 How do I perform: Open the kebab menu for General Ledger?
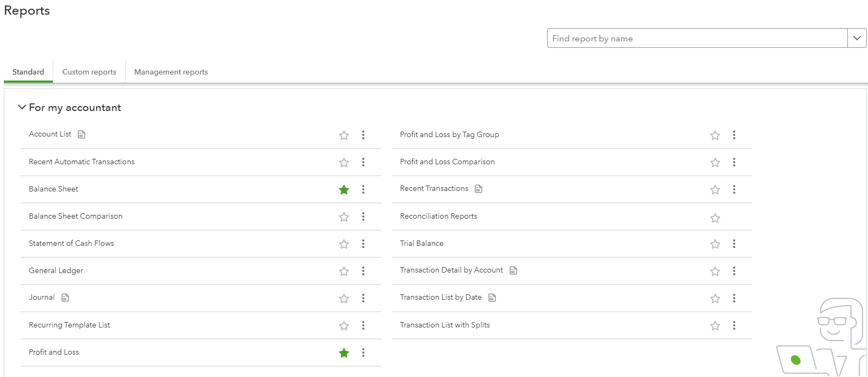(363, 271)
